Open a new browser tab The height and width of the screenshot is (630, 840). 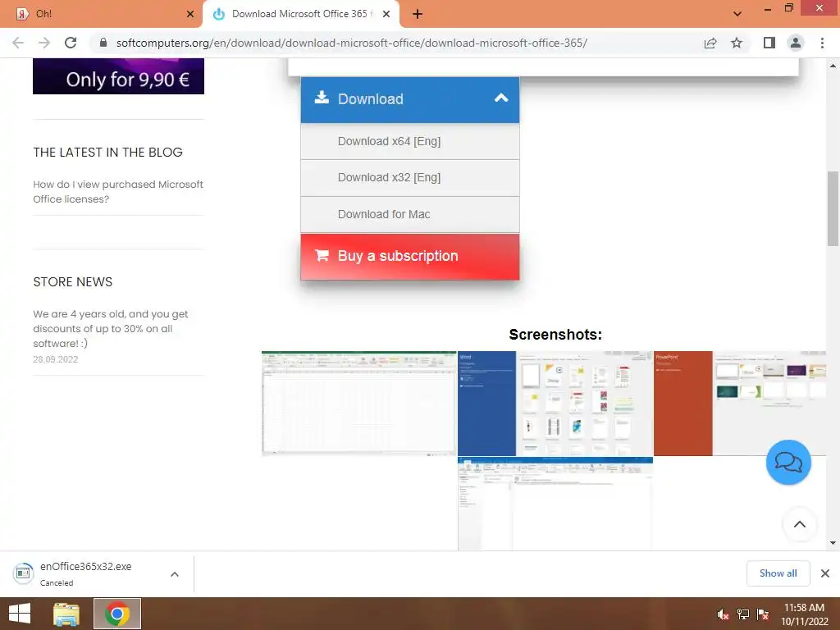pyautogui.click(x=418, y=14)
